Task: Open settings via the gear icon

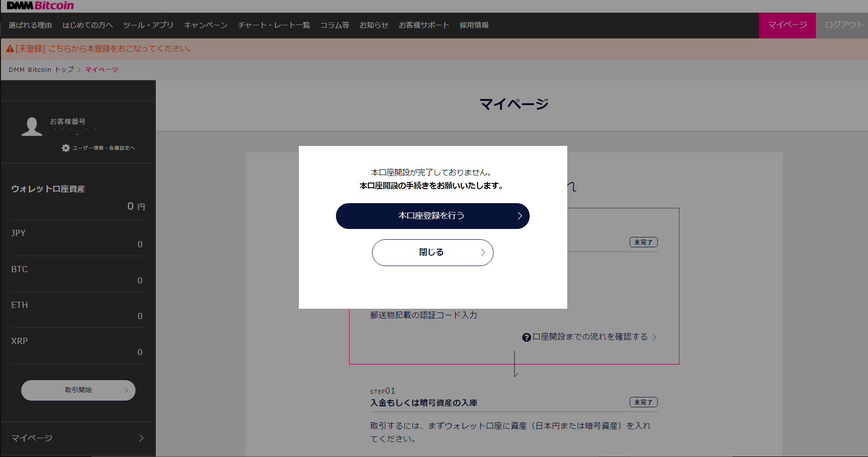Action: pyautogui.click(x=65, y=147)
